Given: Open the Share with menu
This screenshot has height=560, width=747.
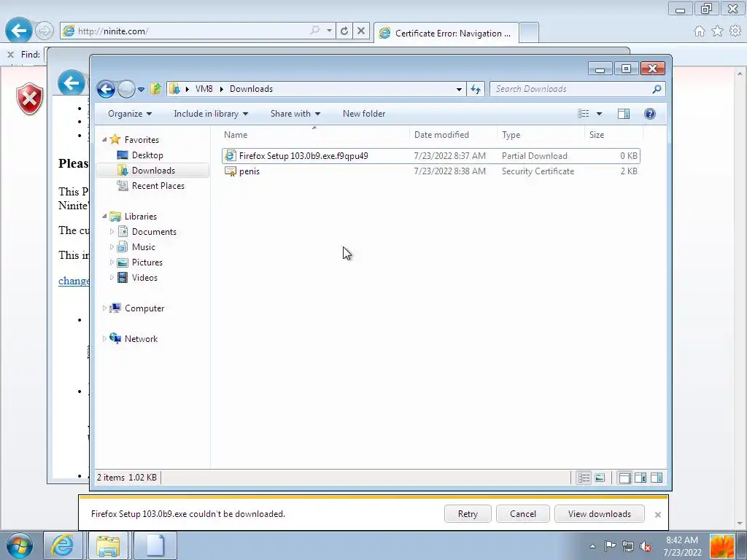Looking at the screenshot, I should [x=295, y=114].
